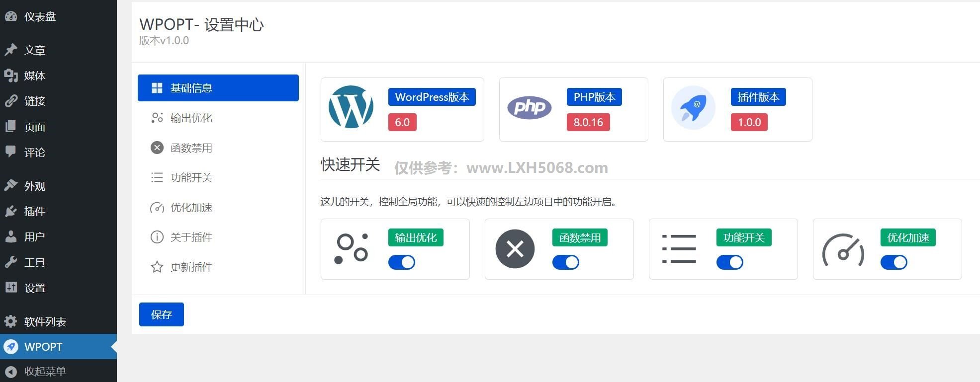Click 收起菜单 to collapse the sidebar
The image size is (980, 382).
58,372
